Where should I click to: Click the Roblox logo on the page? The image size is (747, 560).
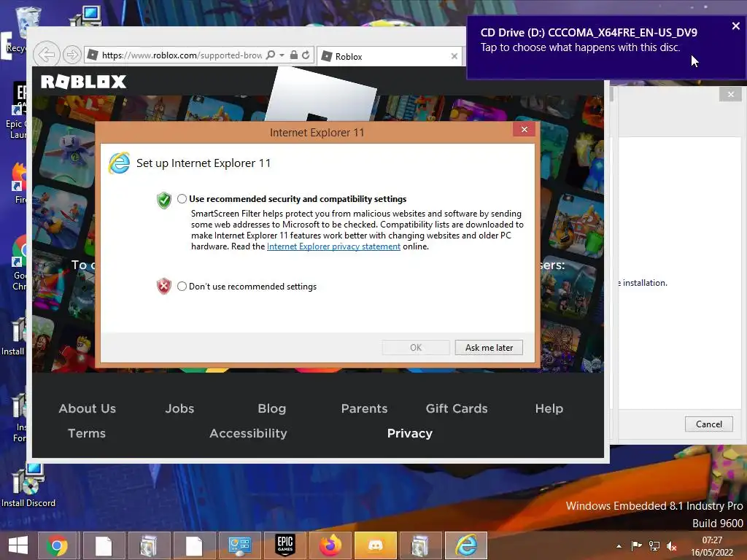click(x=83, y=82)
